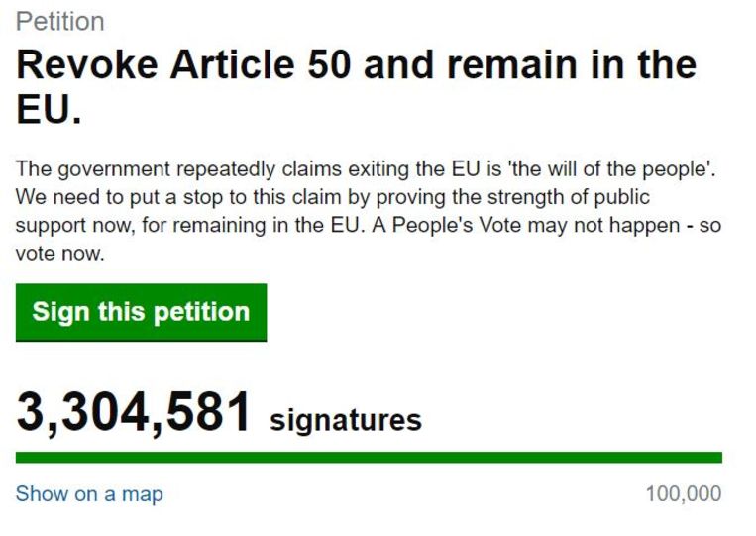The image size is (756, 536).
Task: Click the vote now. text ending the description
Action: [x=59, y=253]
